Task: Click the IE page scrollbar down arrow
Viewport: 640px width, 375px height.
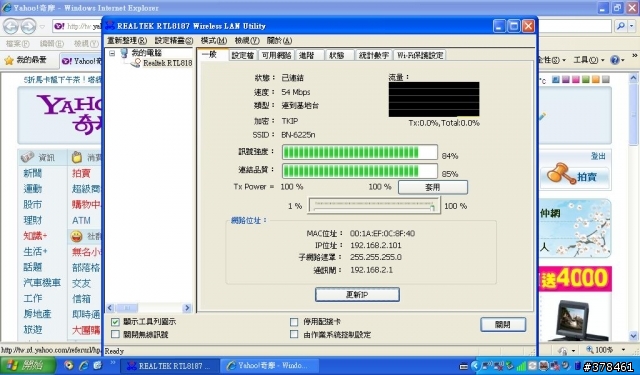Action: coord(633,336)
